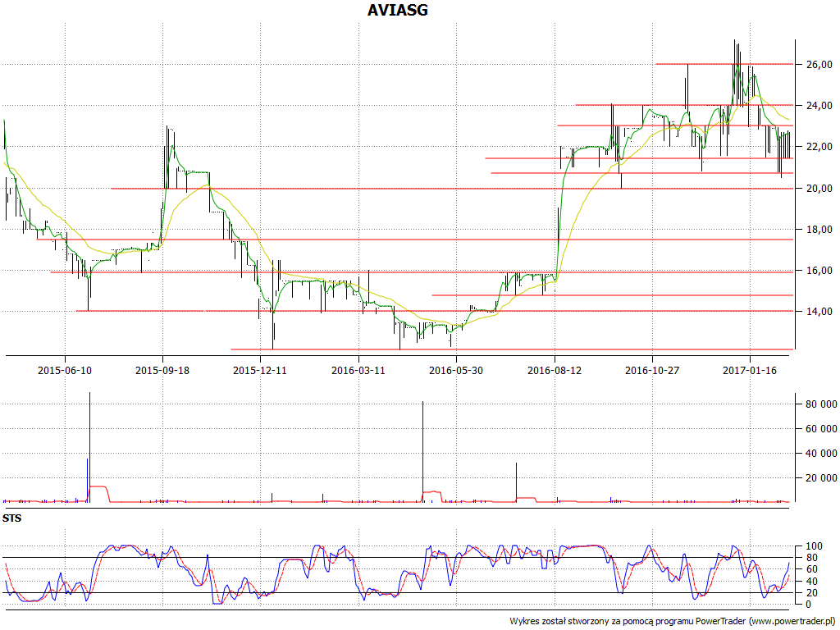Viewport: 840px width, 630px height.
Task: Click the 20,00 price axis label
Action: (x=819, y=189)
